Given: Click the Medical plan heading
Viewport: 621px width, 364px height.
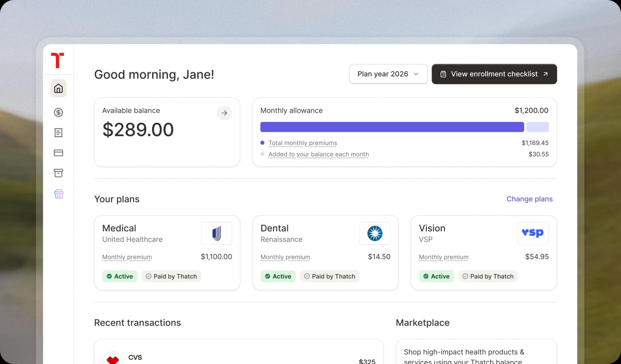Looking at the screenshot, I should click(119, 228).
